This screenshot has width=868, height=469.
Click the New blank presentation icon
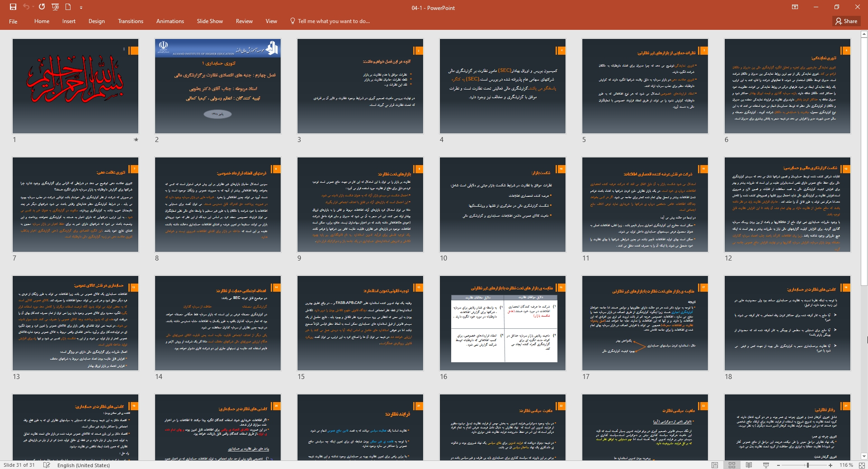coord(68,7)
